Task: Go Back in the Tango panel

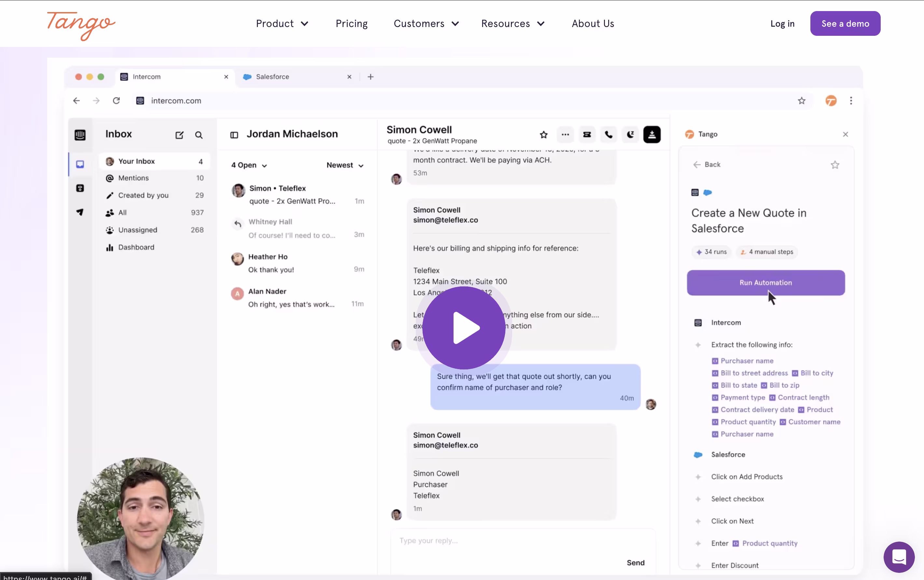Action: pyautogui.click(x=707, y=165)
